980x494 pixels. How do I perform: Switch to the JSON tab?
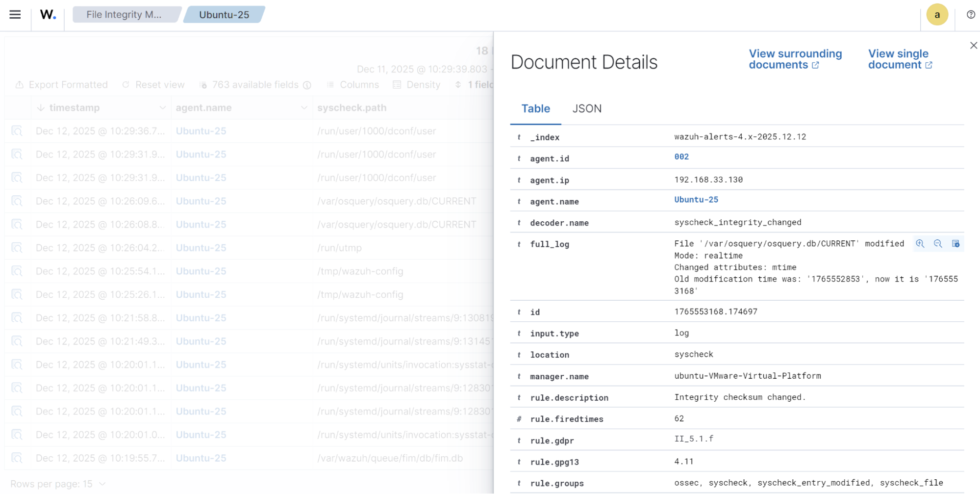(587, 108)
